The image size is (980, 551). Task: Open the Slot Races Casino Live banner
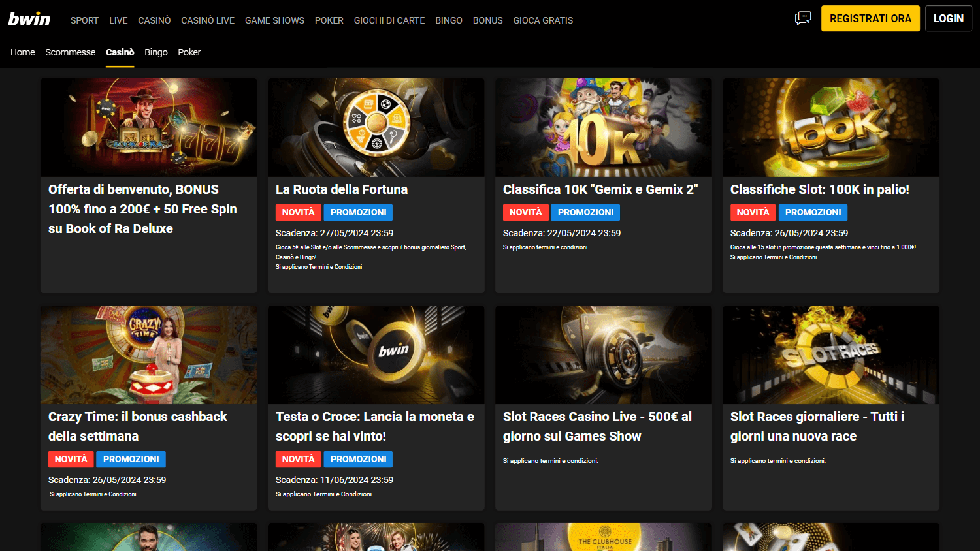(x=603, y=354)
